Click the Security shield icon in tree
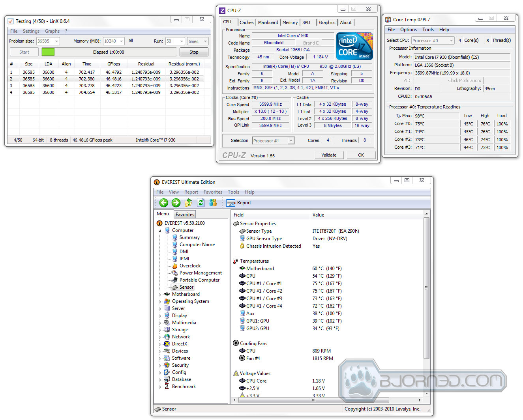The width and height of the screenshot is (523, 420). coord(167,365)
